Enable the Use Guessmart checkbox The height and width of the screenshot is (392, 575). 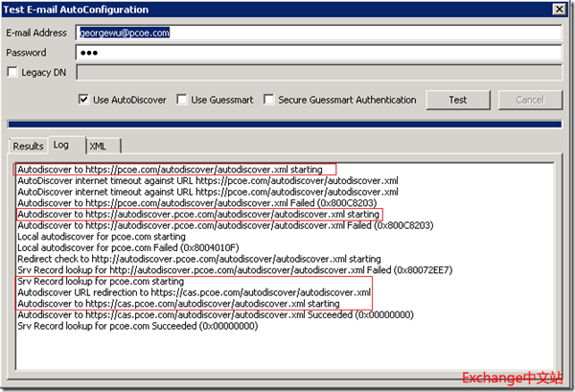coord(182,100)
